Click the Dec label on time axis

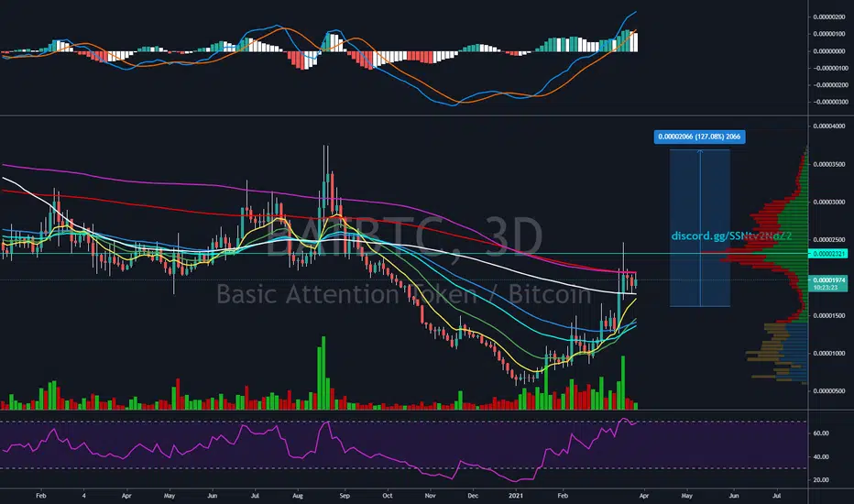pyautogui.click(x=473, y=496)
